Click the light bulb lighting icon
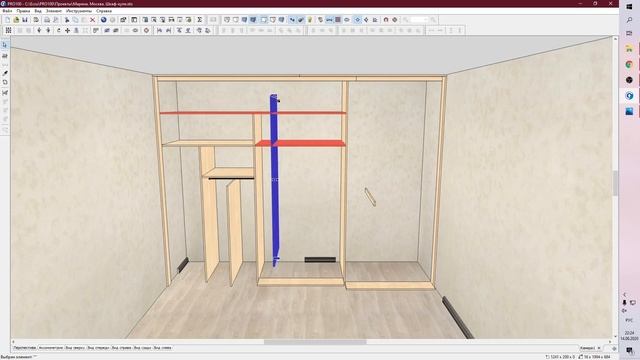The width and height of the screenshot is (640, 360). [x=310, y=20]
